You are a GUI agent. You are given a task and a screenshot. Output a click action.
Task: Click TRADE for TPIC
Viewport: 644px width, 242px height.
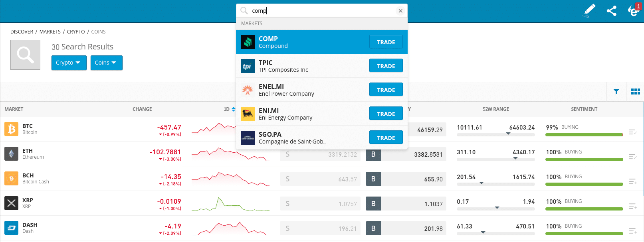pos(386,66)
